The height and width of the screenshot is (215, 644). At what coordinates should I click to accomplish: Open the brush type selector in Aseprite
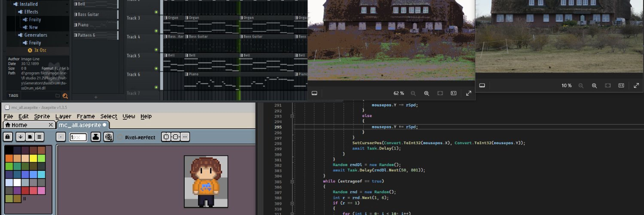(61, 137)
